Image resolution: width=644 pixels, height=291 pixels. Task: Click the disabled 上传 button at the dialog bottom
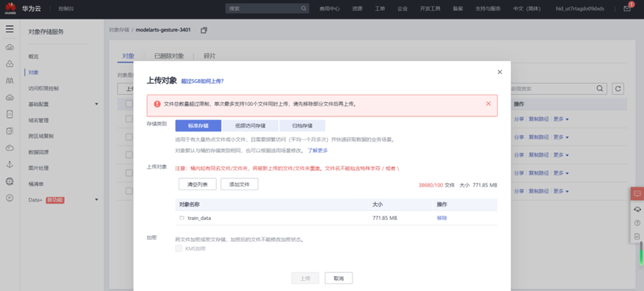tap(305, 278)
